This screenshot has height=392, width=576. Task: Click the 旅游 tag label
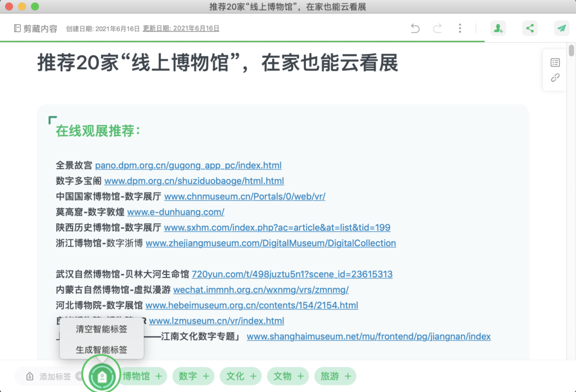(330, 376)
